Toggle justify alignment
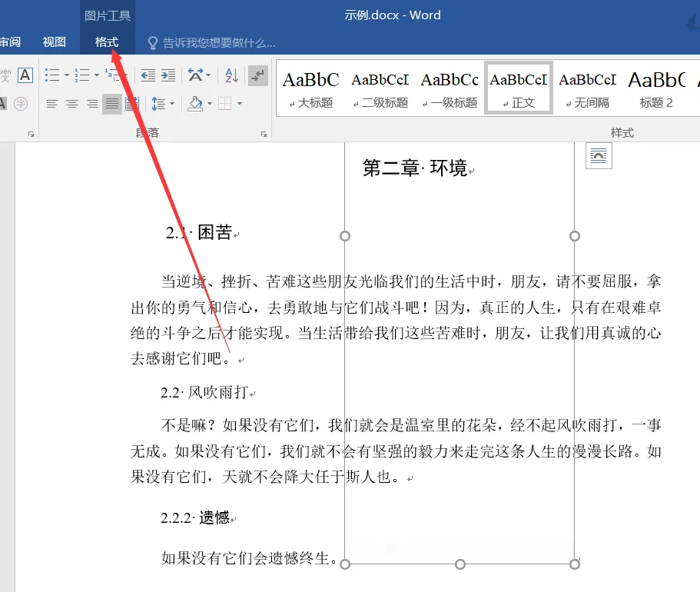Viewport: 700px width, 592px height. point(112,103)
